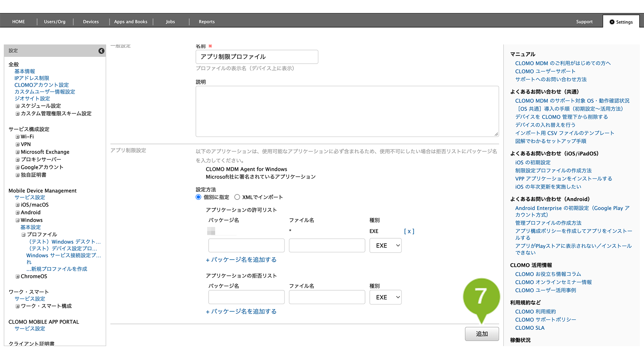Expand the Android tree node
The image size is (644, 362).
(x=17, y=212)
